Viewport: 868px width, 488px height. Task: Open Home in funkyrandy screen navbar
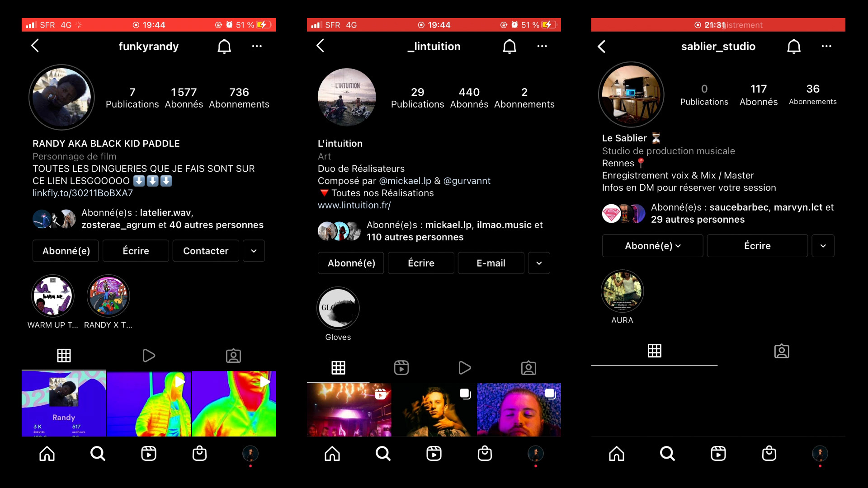(x=47, y=453)
